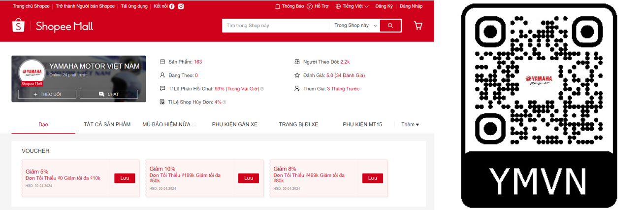The width and height of the screenshot is (644, 210).
Task: Open the MŨ BẢO HIỂM NỬA tab
Action: pyautogui.click(x=169, y=125)
